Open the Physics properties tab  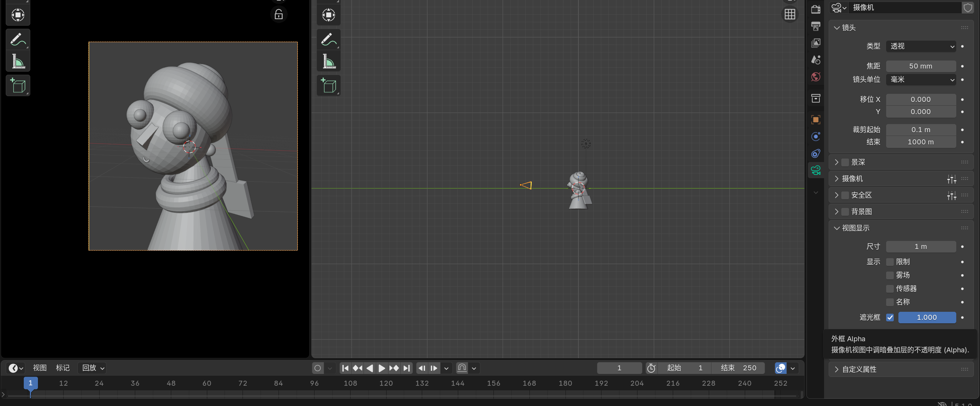point(816,136)
